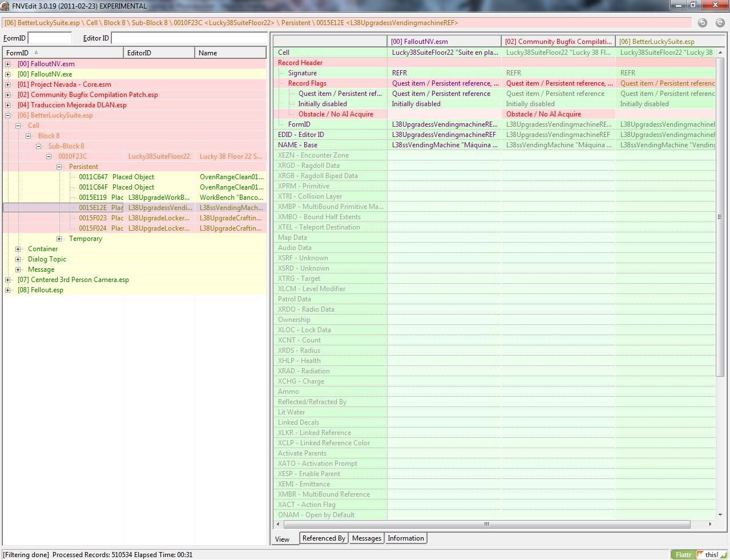Expand the [00] FalloutNV.exe tree node
730x560 pixels.
pyautogui.click(x=8, y=74)
